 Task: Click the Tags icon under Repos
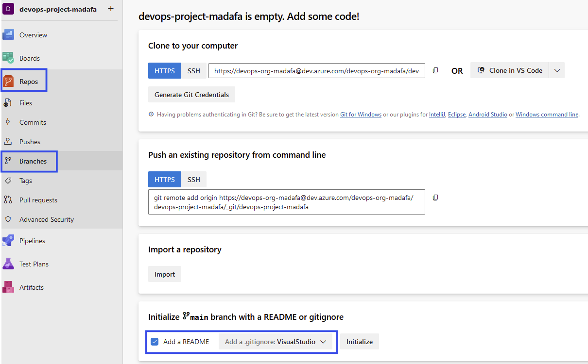click(x=8, y=181)
